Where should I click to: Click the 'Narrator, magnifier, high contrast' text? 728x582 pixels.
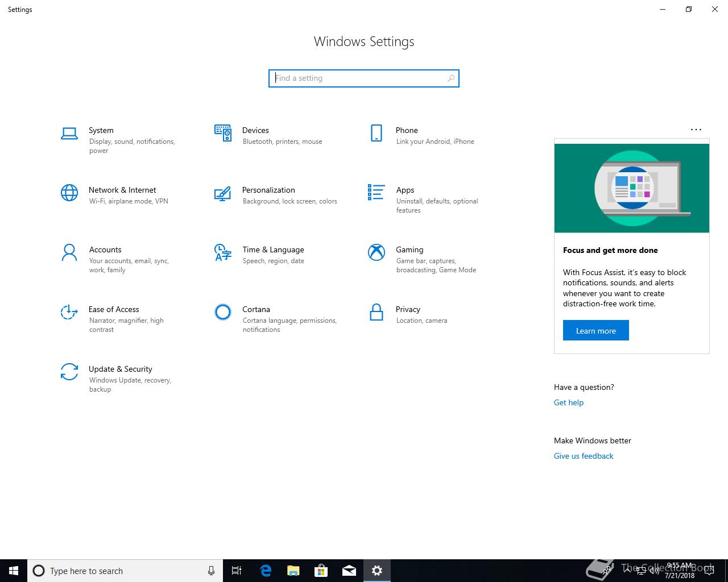pos(126,325)
